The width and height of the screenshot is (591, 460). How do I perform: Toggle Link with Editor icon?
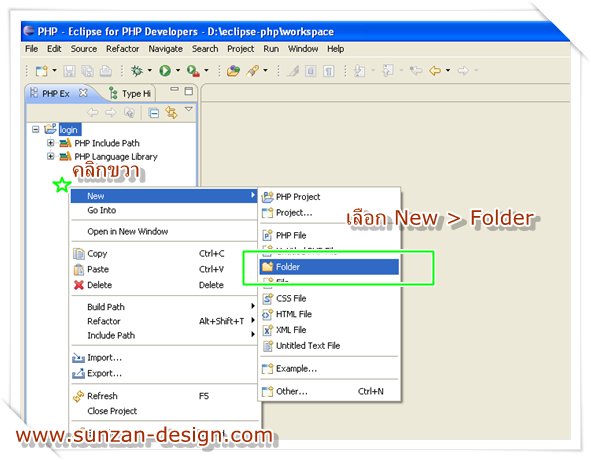pos(171,113)
